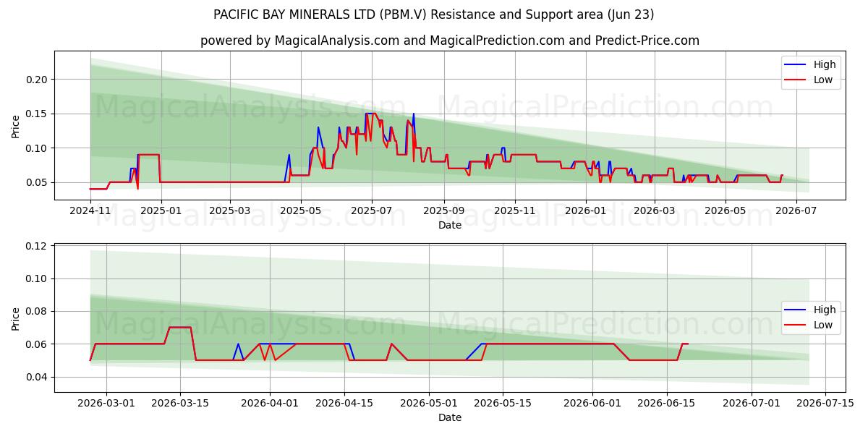Click the 2026-05 x-axis label

click(x=725, y=210)
